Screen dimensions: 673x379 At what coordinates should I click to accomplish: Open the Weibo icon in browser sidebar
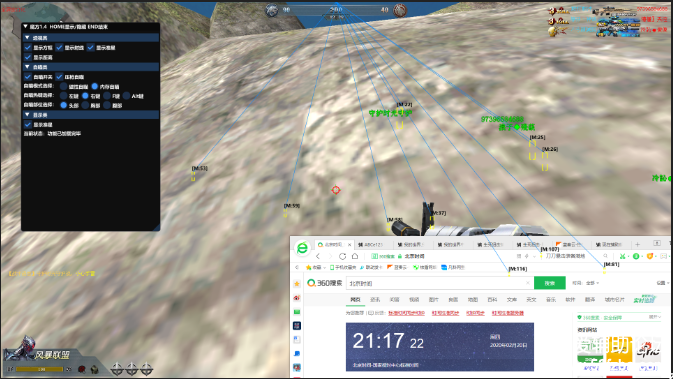click(x=297, y=298)
